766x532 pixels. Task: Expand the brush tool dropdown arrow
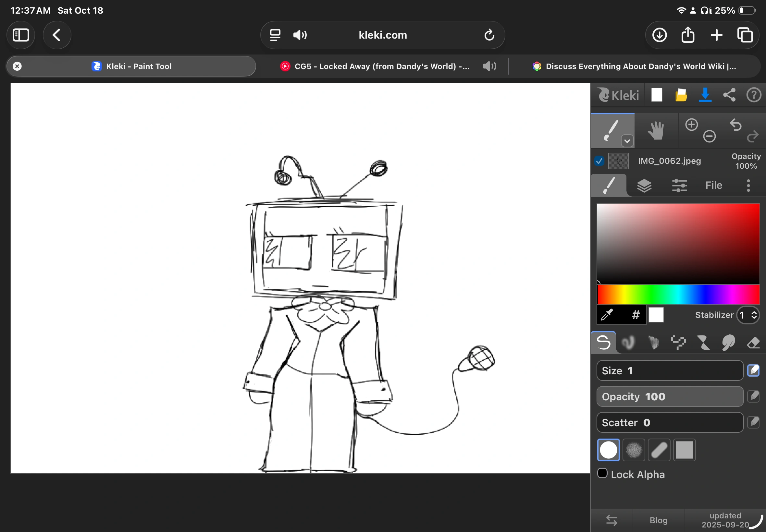click(x=627, y=141)
